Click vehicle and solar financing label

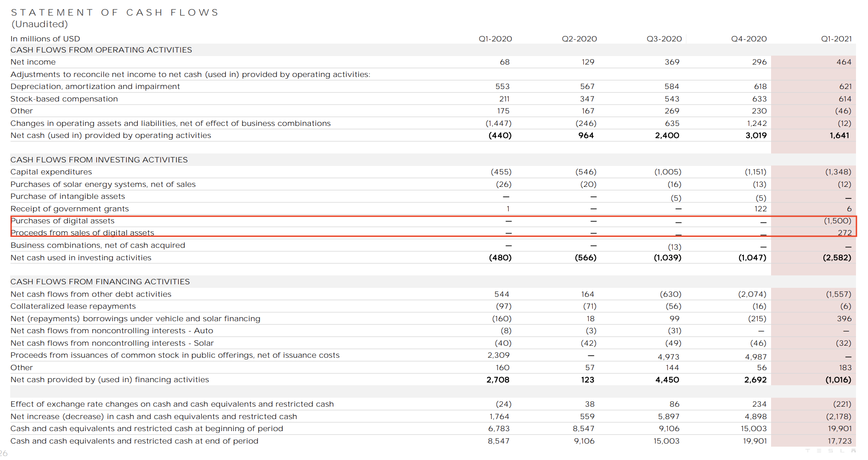point(136,319)
